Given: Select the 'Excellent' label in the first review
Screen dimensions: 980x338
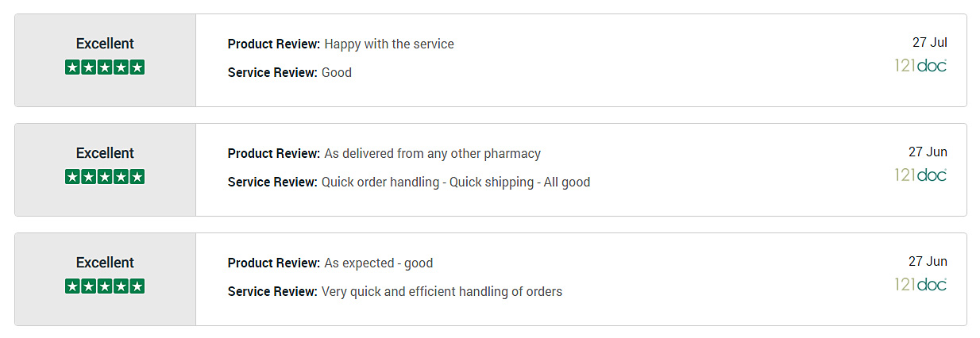Looking at the screenshot, I should click(105, 44).
